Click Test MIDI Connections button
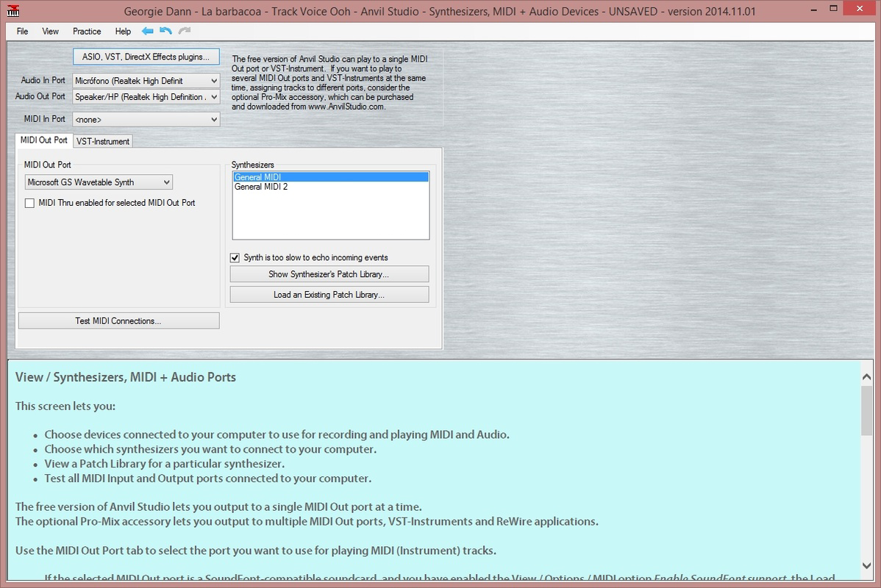The width and height of the screenshot is (881, 588). (118, 320)
